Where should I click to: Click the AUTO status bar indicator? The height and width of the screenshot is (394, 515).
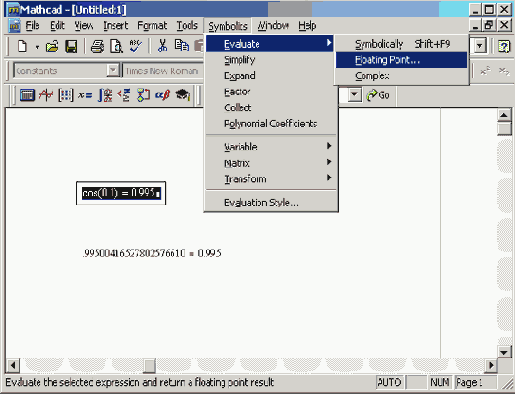click(x=389, y=382)
